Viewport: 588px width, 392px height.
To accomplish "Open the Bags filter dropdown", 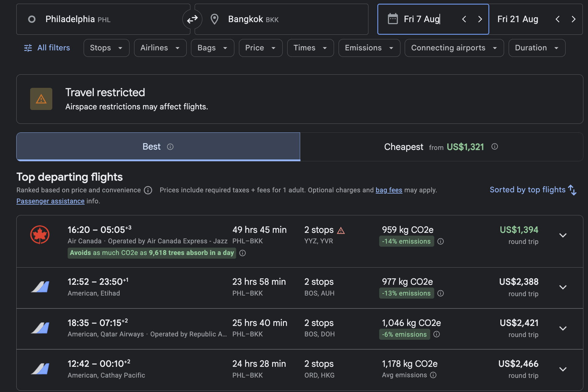I will (x=213, y=48).
